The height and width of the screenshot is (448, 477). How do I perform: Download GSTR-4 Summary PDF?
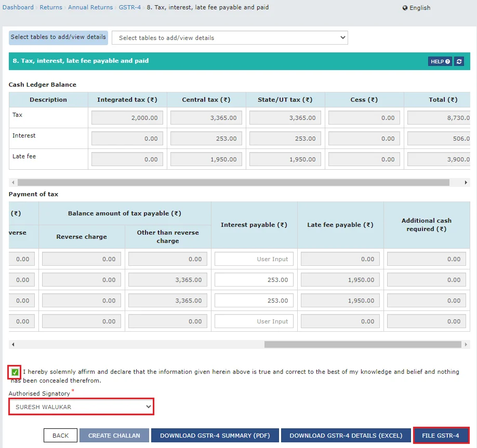tap(215, 436)
